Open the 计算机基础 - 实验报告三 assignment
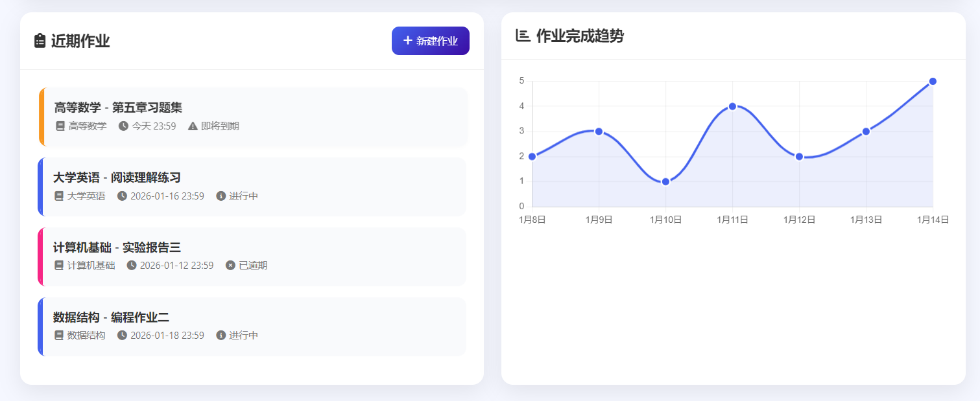 click(x=253, y=256)
